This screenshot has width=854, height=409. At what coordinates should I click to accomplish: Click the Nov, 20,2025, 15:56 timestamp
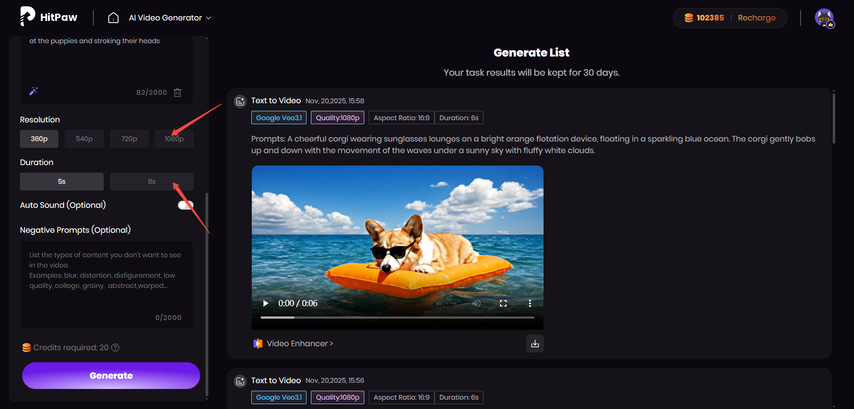point(334,381)
